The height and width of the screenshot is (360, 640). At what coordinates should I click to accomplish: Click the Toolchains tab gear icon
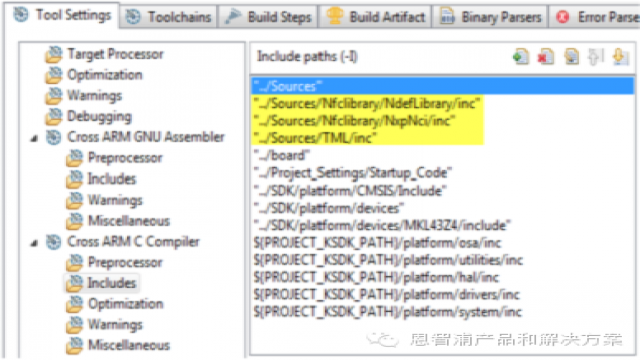point(133,17)
